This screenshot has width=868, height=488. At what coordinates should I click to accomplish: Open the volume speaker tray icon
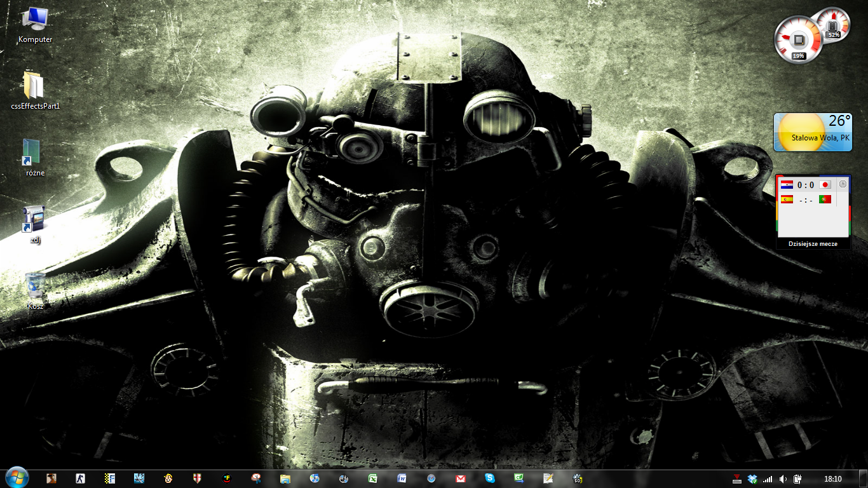783,479
